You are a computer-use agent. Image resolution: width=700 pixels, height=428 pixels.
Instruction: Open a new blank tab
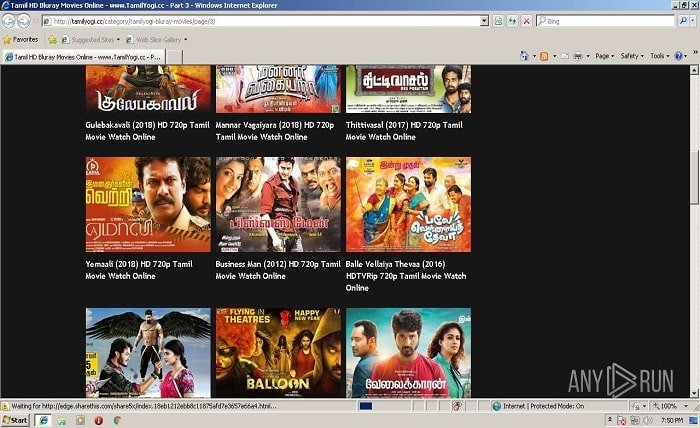pos(174,57)
